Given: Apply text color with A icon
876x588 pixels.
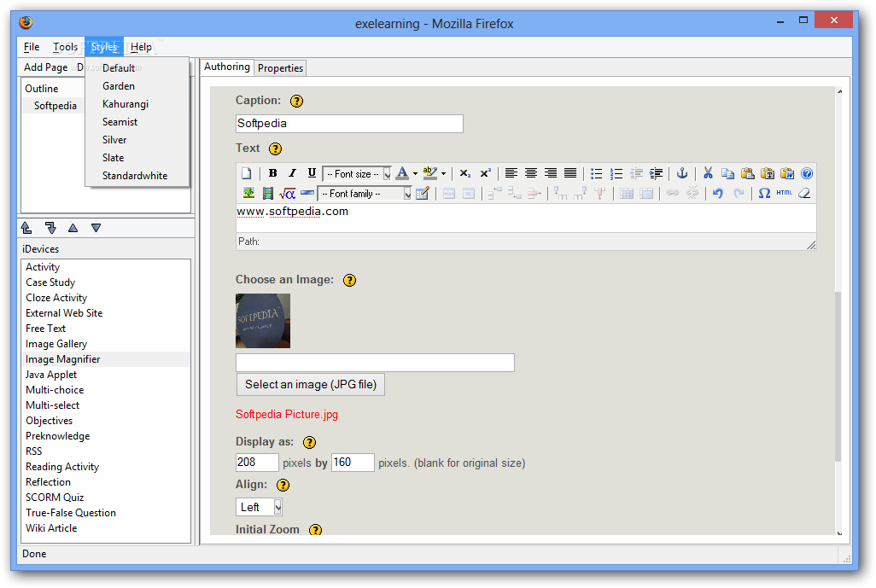Looking at the screenshot, I should [402, 173].
